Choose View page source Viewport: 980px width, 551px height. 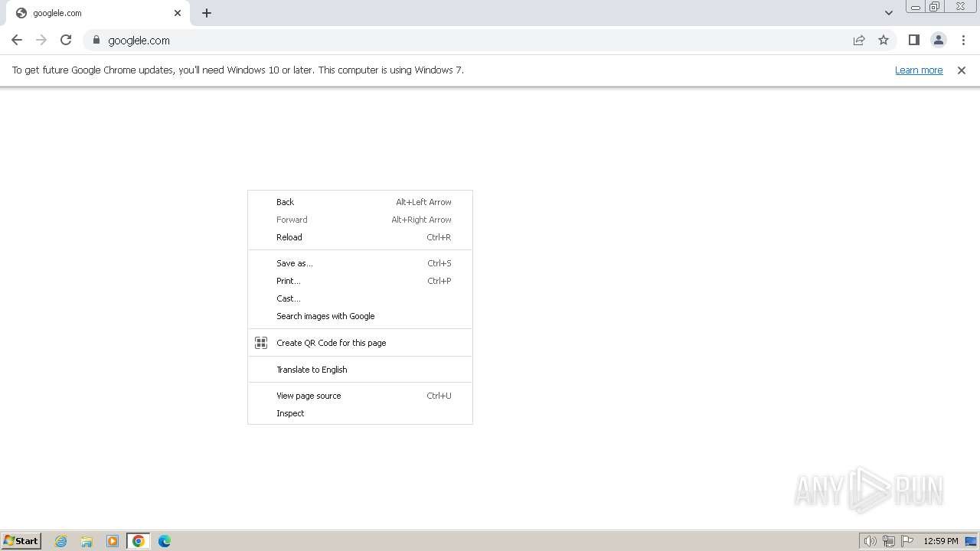(x=360, y=396)
